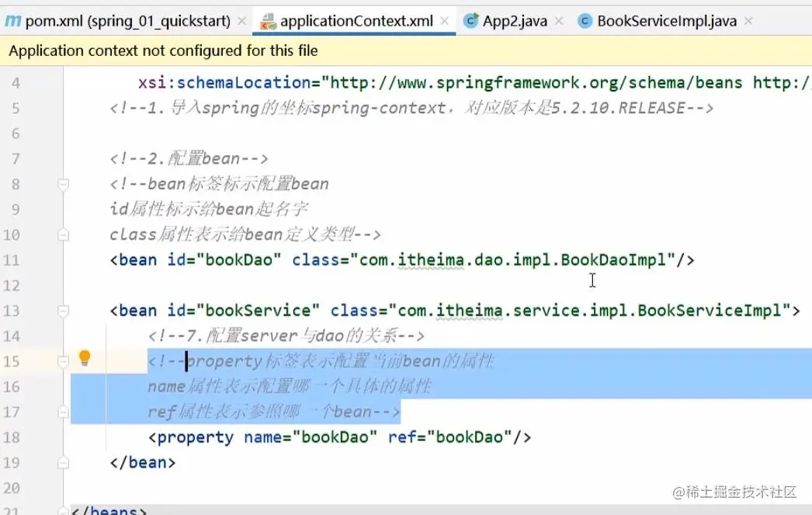The image size is (812, 515).
Task: Toggle fold marker at line 19 closing bean
Action: [63, 462]
